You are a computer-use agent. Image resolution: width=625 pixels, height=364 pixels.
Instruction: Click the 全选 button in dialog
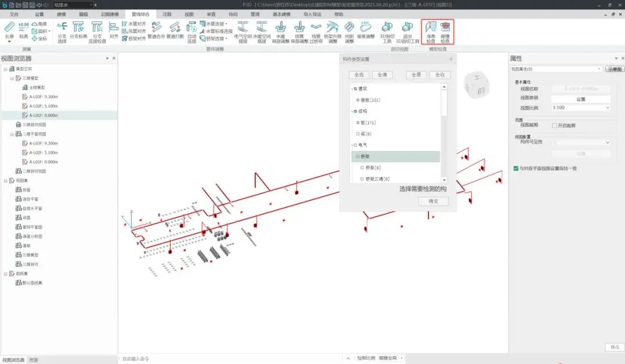tap(359, 75)
